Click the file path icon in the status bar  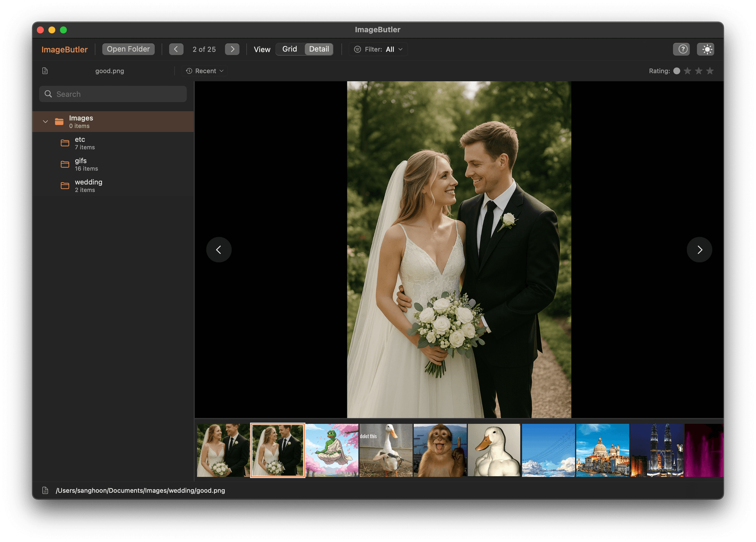pyautogui.click(x=45, y=490)
